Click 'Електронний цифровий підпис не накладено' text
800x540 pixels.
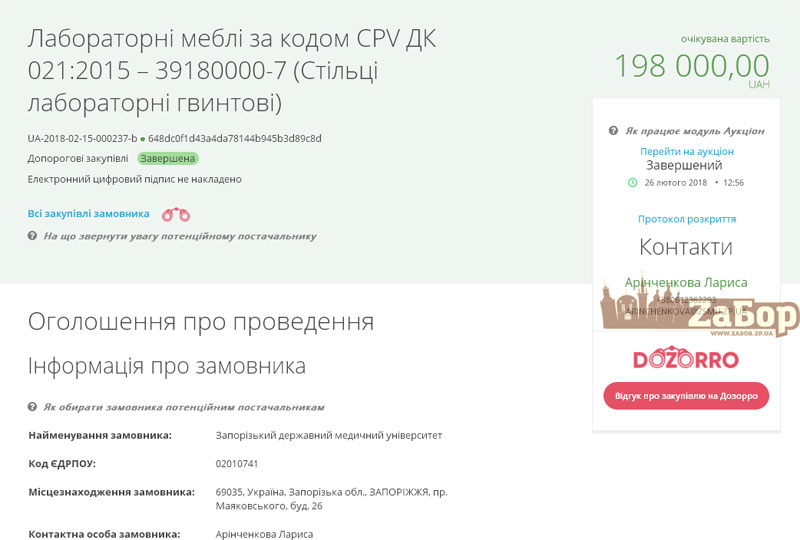(135, 179)
